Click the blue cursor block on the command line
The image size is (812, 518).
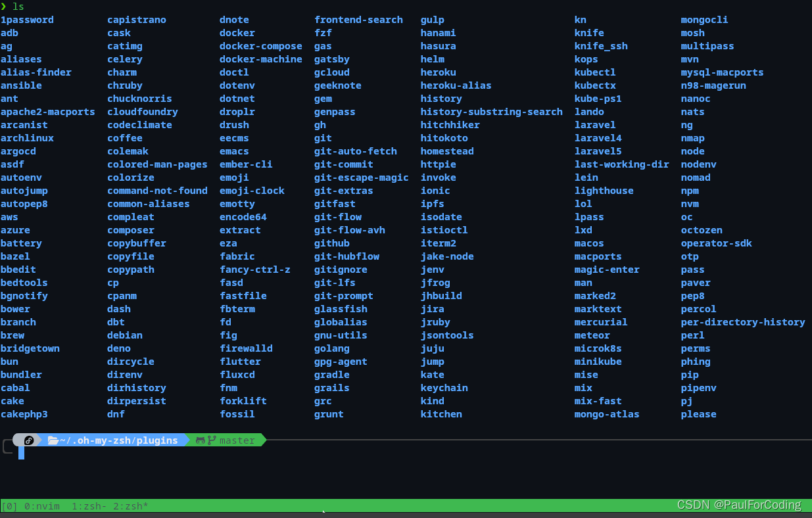point(22,452)
